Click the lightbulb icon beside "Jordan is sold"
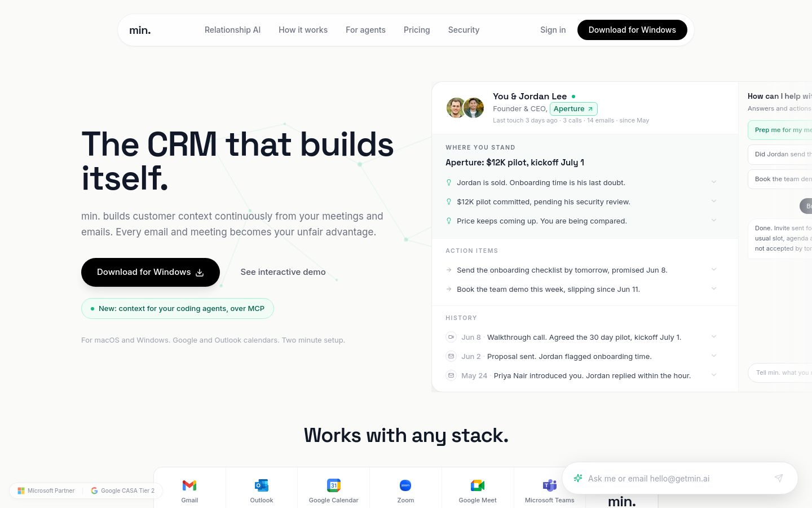The image size is (812, 508). [x=449, y=182]
